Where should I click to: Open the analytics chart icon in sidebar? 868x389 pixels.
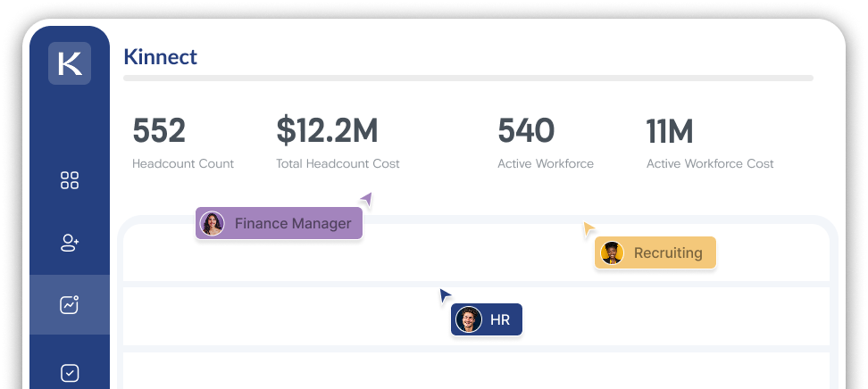70,304
